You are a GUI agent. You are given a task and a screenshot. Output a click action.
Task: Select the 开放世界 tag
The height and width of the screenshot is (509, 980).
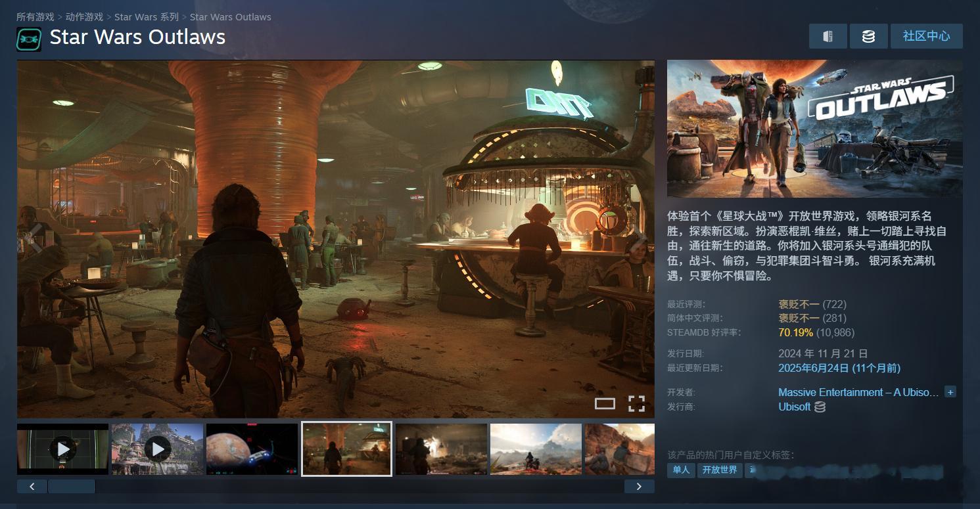(x=720, y=470)
